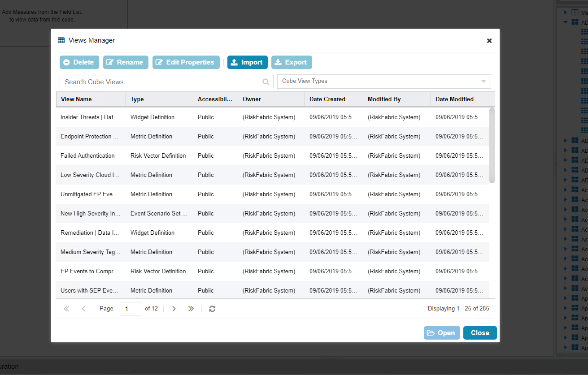Click the page number input box
588x375 pixels.
131,309
